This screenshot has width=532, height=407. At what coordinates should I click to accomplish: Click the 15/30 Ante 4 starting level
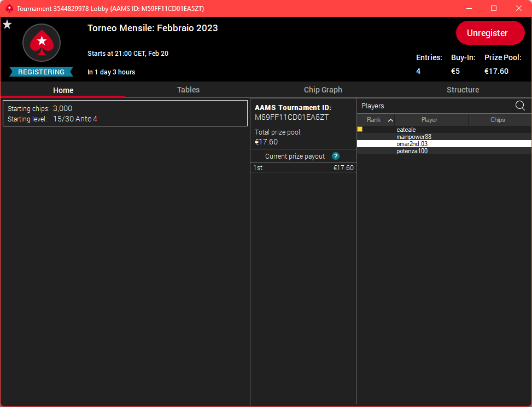click(75, 119)
